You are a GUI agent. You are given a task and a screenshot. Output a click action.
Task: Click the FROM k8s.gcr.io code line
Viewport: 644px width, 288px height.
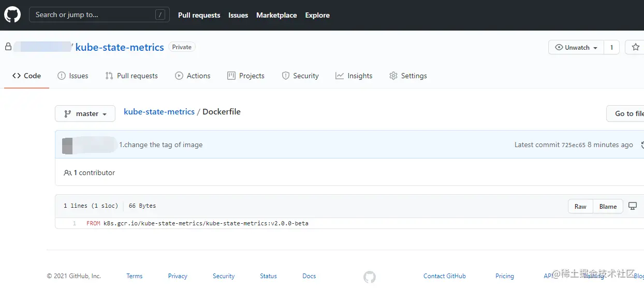click(x=197, y=224)
